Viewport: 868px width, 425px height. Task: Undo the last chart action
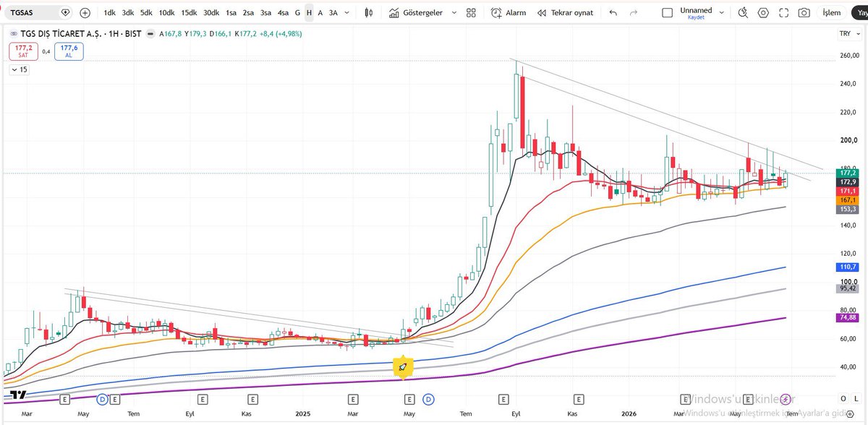tap(613, 12)
